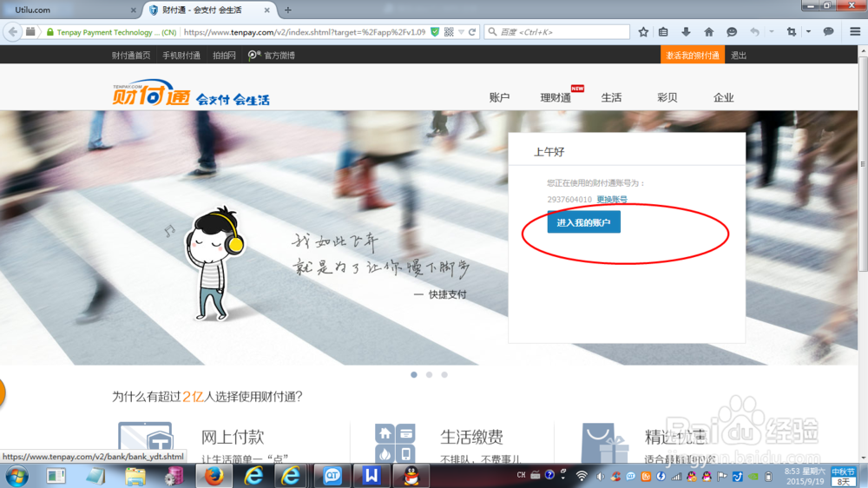Open the 企业 navigation menu
Screen dimensions: 868x488
click(x=724, y=97)
